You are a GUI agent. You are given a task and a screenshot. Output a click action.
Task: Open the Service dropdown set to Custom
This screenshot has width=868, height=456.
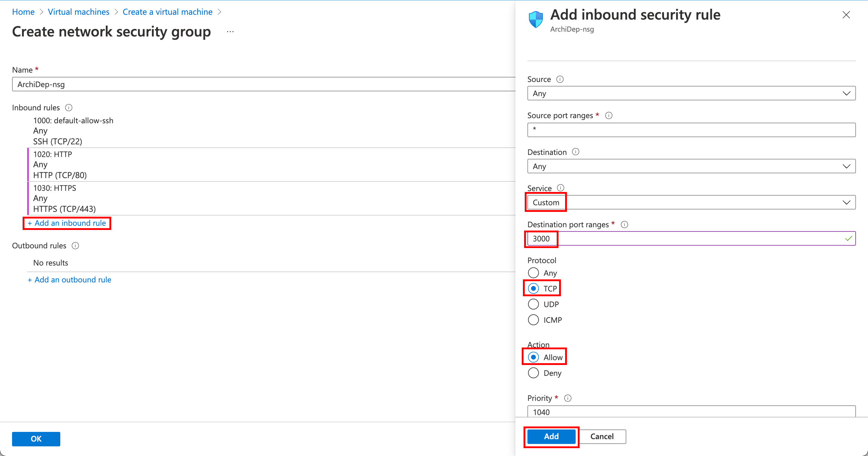691,203
